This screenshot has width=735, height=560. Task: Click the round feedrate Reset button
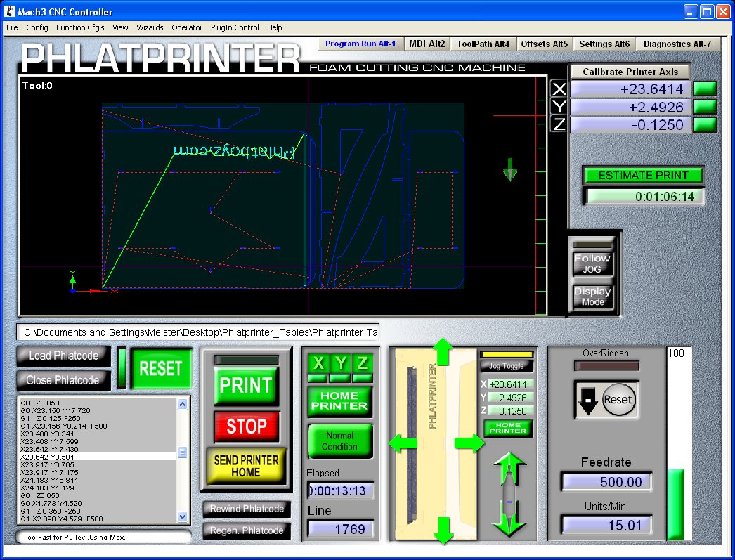618,399
